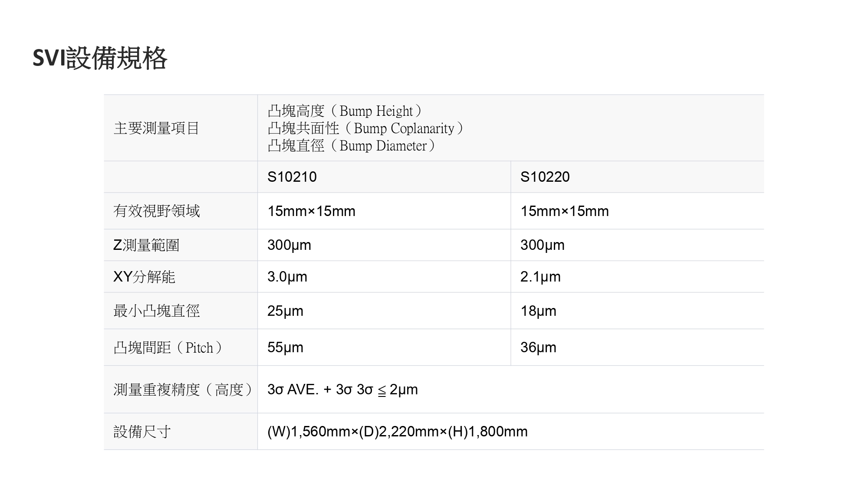Image resolution: width=868 pixels, height=488 pixels.
Task: Select the S10220 column header
Action: click(545, 177)
